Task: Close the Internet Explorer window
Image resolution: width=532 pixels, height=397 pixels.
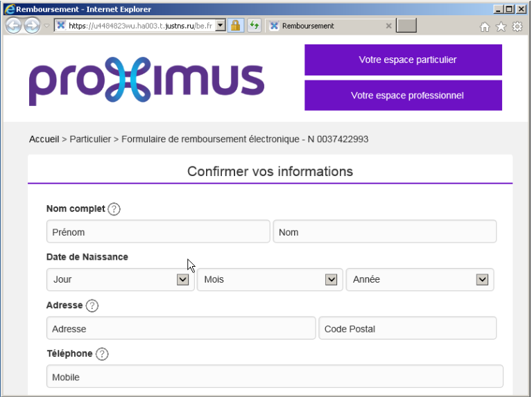Action: (521, 9)
